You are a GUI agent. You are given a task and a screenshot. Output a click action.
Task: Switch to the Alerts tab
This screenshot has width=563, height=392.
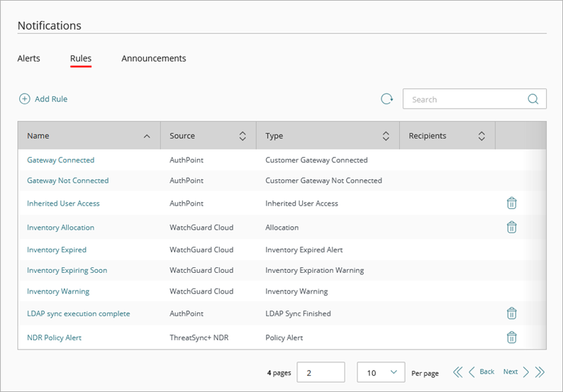[29, 58]
